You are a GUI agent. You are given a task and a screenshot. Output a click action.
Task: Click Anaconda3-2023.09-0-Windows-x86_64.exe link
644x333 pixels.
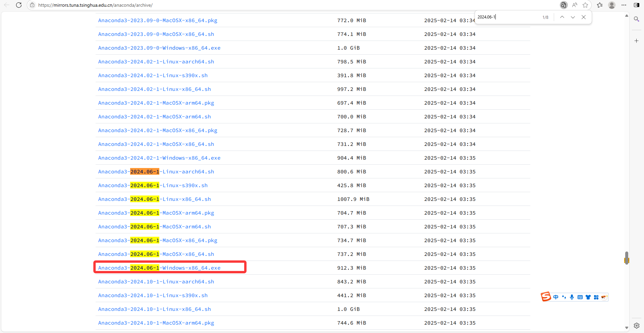pos(159,48)
